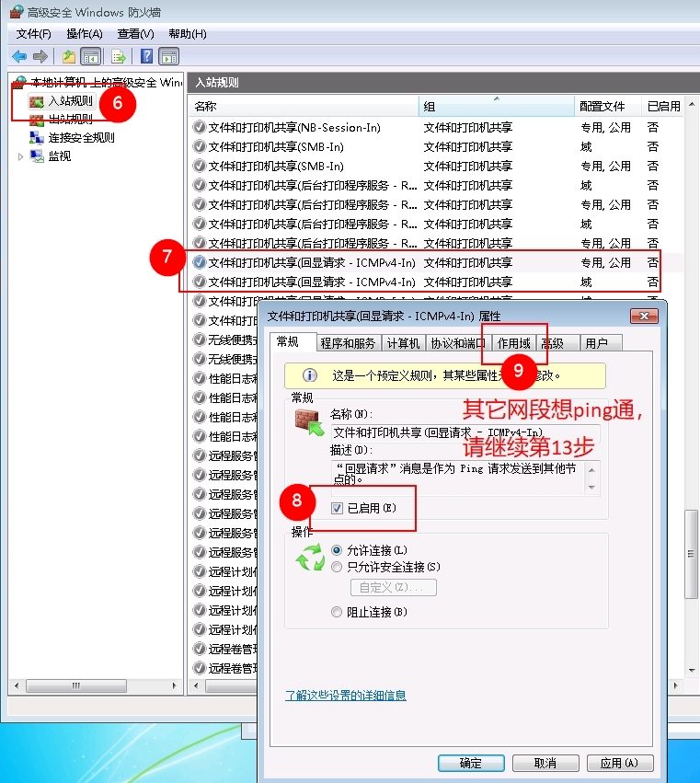Viewport: 700px width, 783px height.
Task: Switch to the 协议和端口 tab
Action: 458,343
